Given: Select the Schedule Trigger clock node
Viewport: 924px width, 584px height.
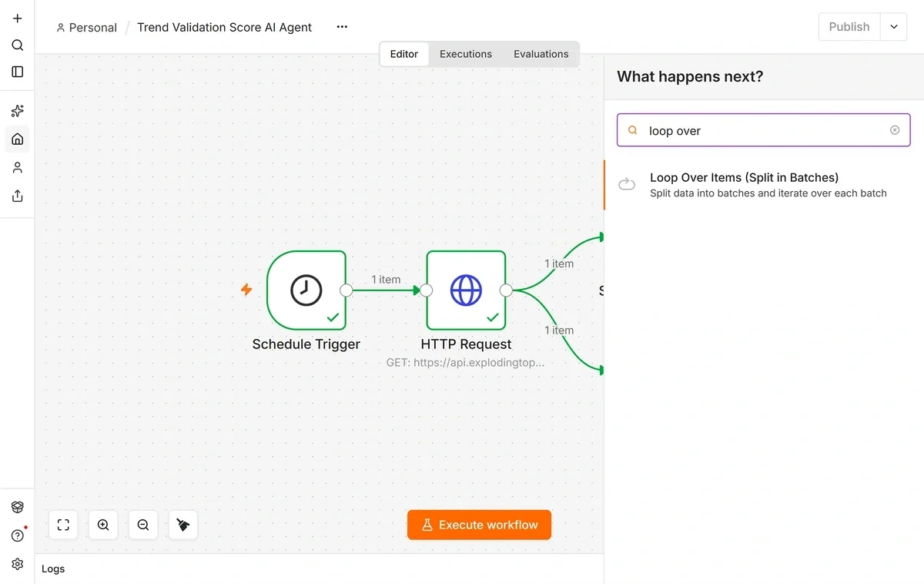Looking at the screenshot, I should (306, 290).
